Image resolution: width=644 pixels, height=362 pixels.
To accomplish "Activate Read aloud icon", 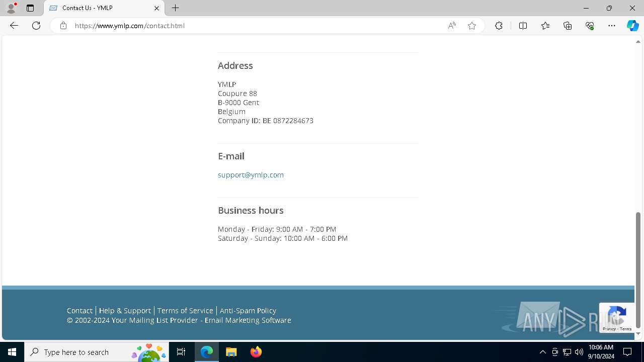I will click(452, 26).
